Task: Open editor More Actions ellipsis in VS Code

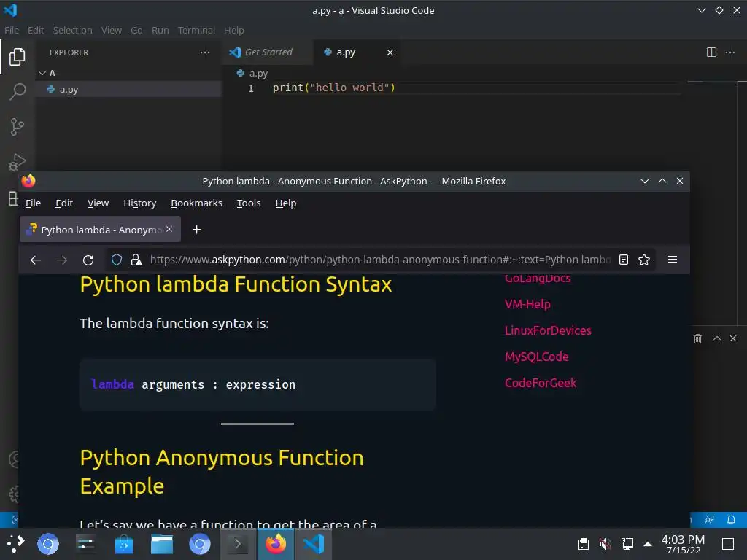Action: 729,52
